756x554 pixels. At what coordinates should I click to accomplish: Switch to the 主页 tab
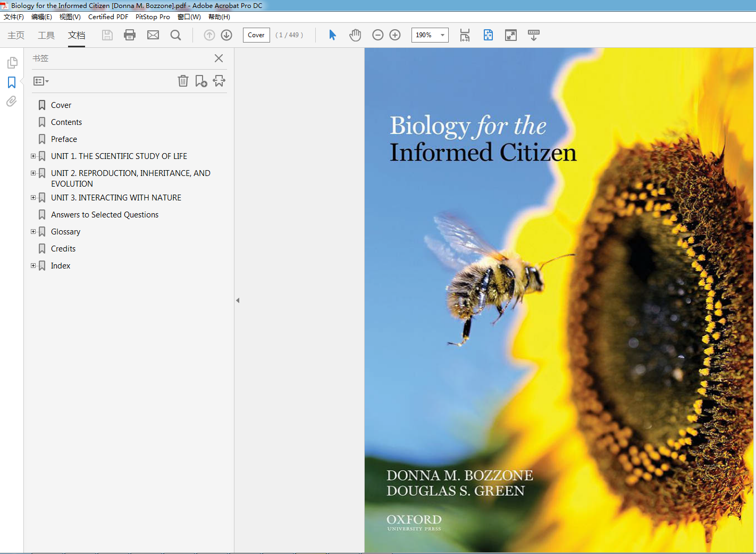point(16,35)
